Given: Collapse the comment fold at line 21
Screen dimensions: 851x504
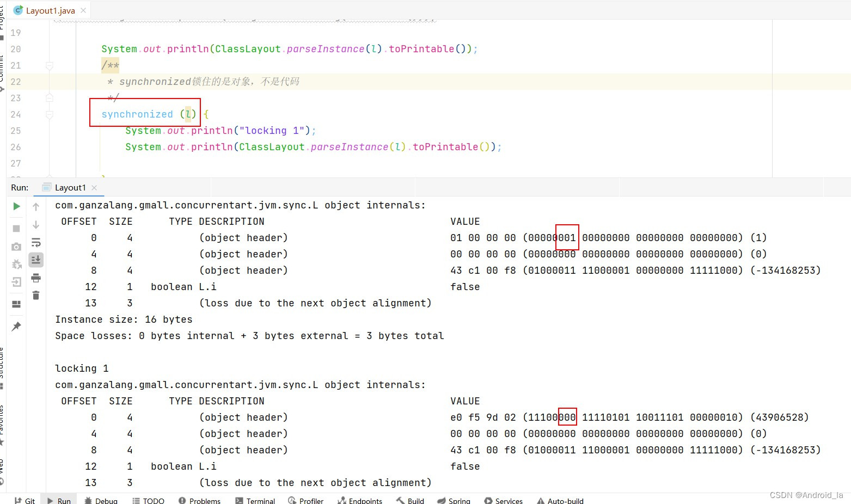Looking at the screenshot, I should tap(50, 65).
